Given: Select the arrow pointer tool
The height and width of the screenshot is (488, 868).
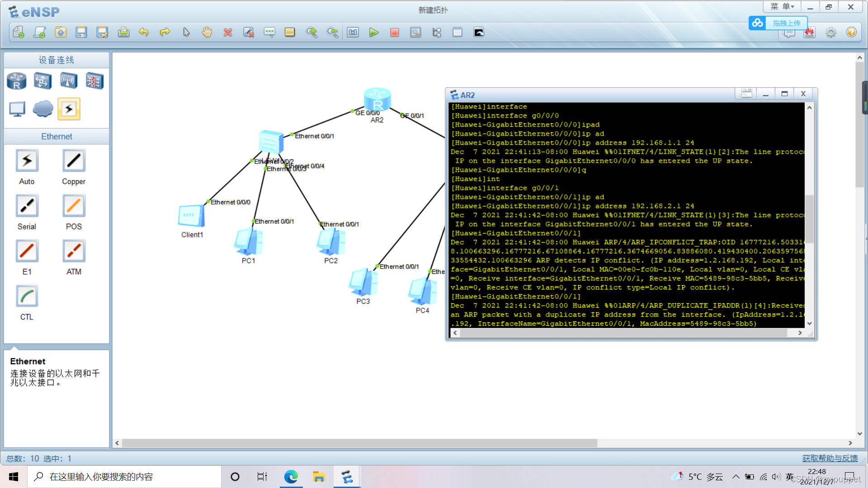Looking at the screenshot, I should click(186, 32).
